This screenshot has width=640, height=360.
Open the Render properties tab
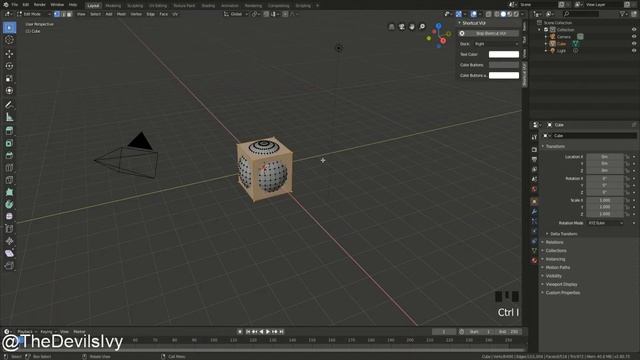point(534,149)
